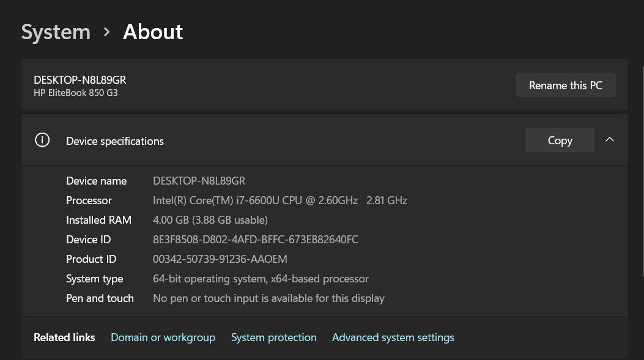Collapse the Device specifications section chevron
The image size is (644, 360).
609,140
